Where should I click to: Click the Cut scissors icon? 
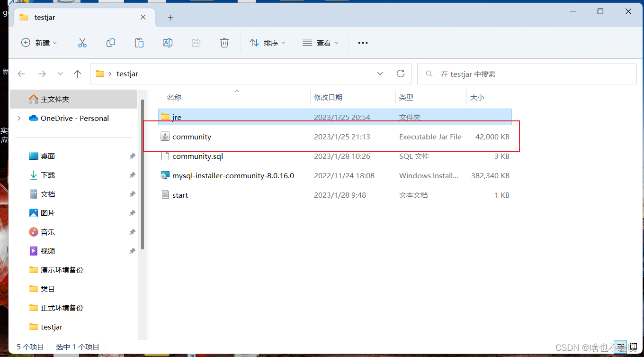coord(82,43)
